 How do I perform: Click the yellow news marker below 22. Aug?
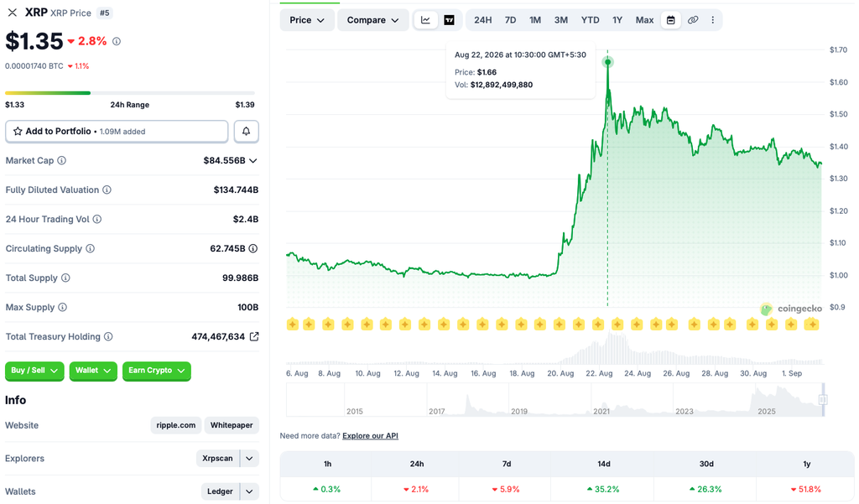(598, 325)
